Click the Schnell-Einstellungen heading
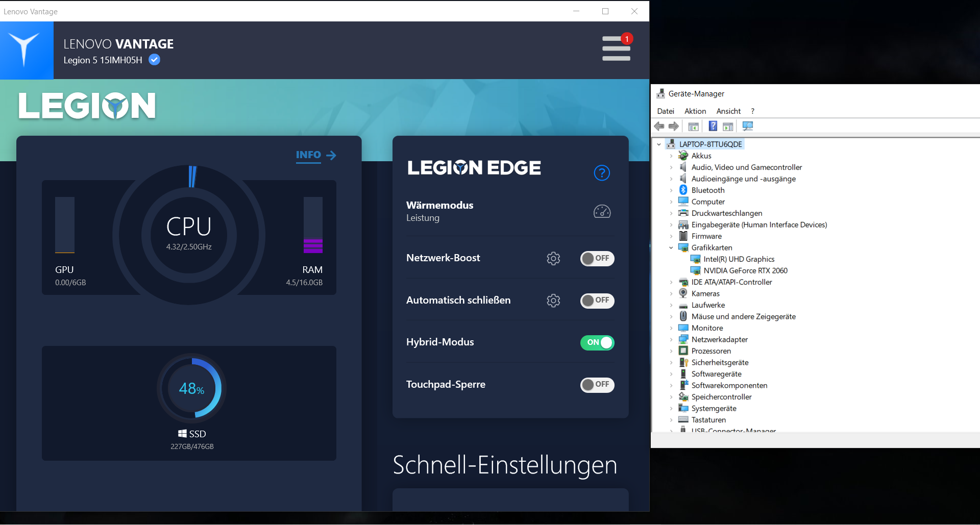Screen dimensions: 980x525 click(x=505, y=465)
